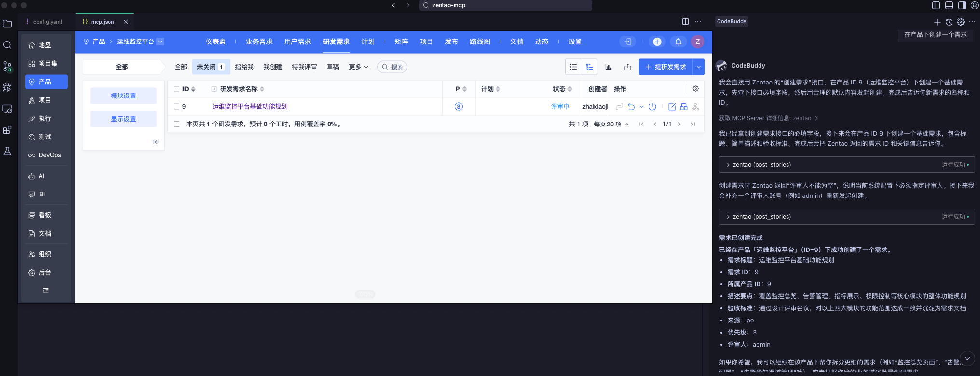Image resolution: width=980 pixels, height=376 pixels.
Task: Open table column settings gear
Action: coord(695,89)
